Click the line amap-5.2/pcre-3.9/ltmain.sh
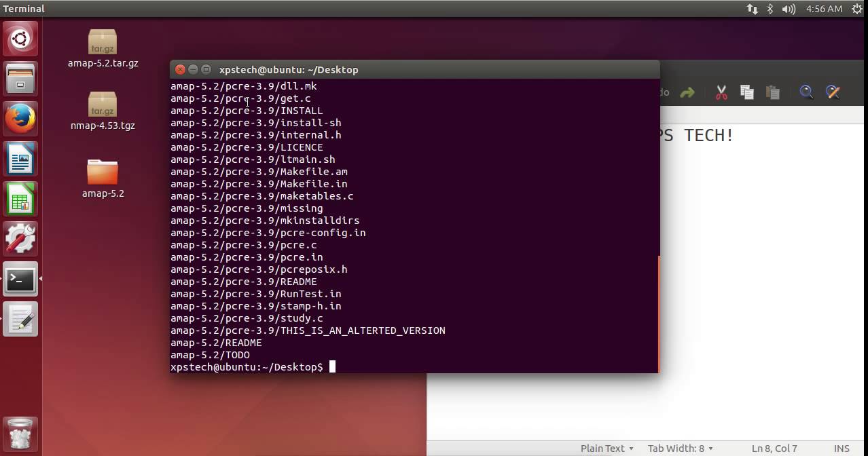Screen dimensions: 868x456 (253, 159)
